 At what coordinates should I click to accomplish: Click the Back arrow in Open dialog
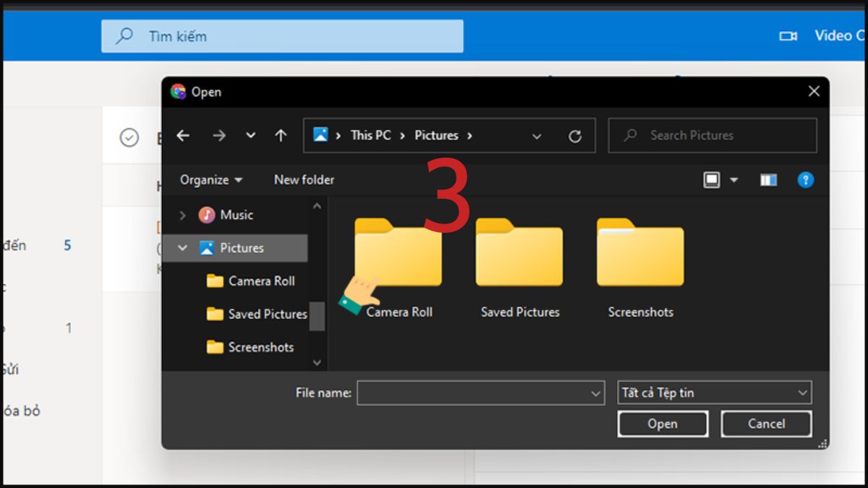(x=183, y=136)
